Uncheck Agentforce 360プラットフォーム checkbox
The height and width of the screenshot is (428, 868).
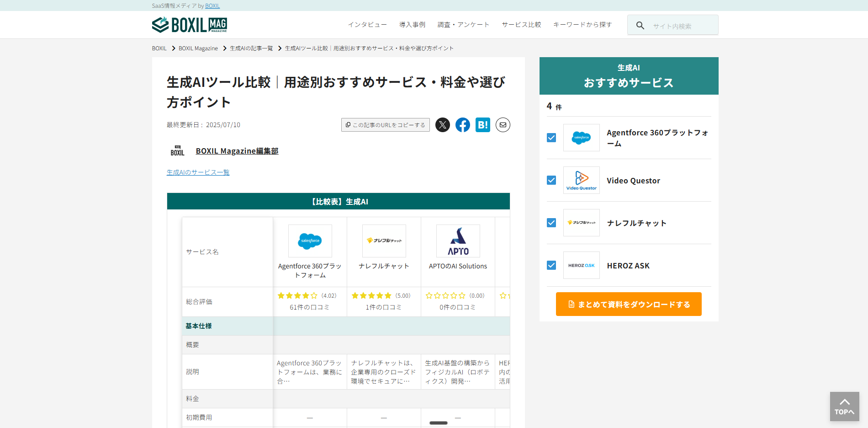(x=551, y=138)
